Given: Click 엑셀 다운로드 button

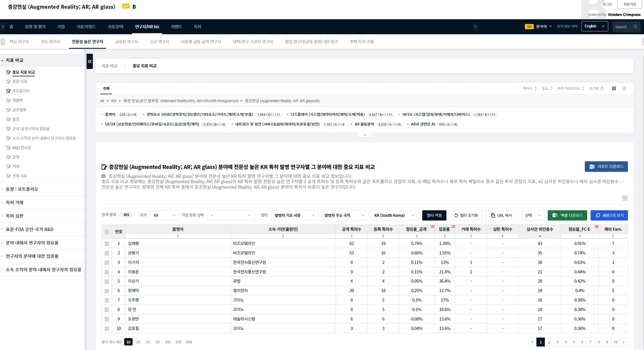Looking at the screenshot, I should [x=567, y=215].
